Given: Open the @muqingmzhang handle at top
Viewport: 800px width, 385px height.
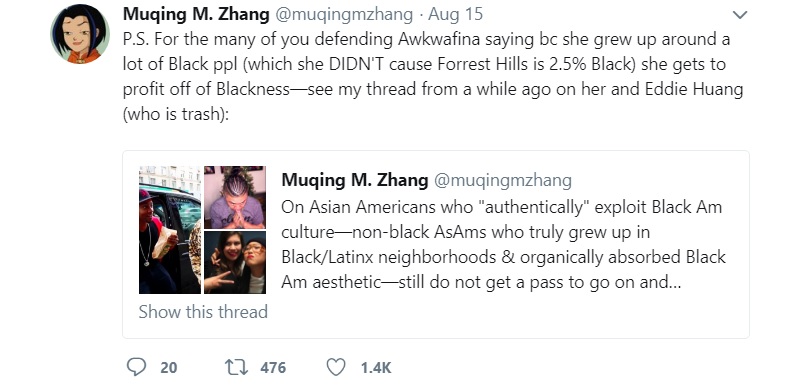Looking at the screenshot, I should [344, 14].
